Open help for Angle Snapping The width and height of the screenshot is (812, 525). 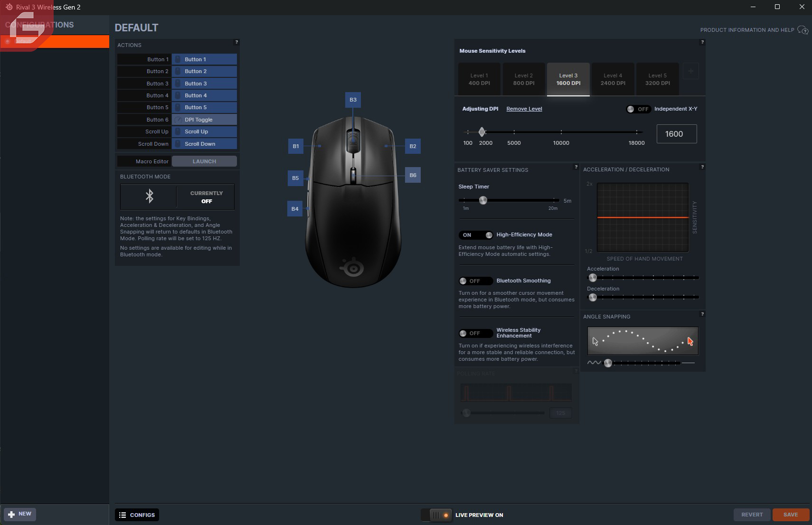(702, 314)
